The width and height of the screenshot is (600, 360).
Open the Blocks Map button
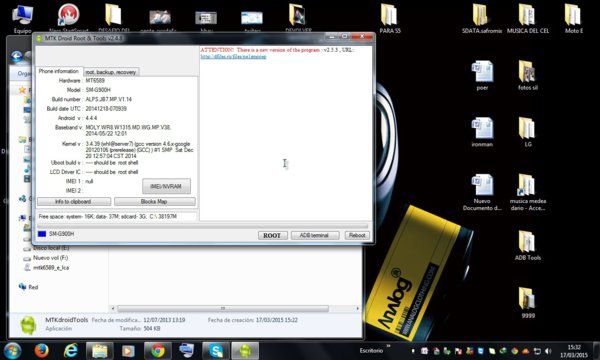[x=154, y=202]
